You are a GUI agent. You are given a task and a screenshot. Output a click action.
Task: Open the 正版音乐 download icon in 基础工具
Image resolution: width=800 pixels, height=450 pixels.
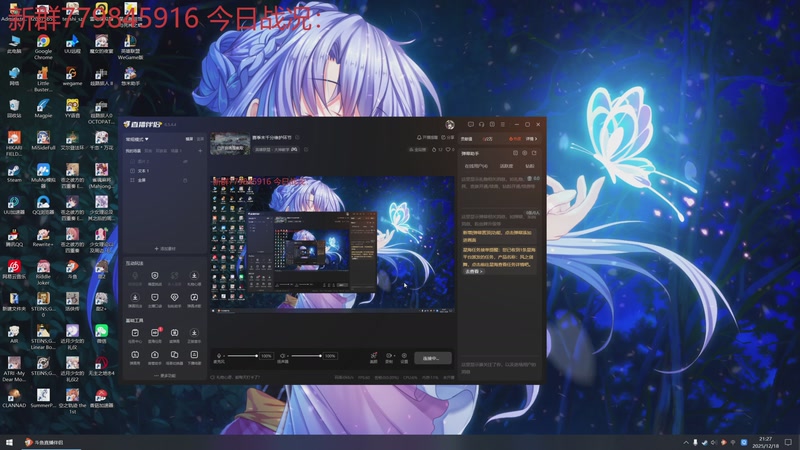coord(194,335)
